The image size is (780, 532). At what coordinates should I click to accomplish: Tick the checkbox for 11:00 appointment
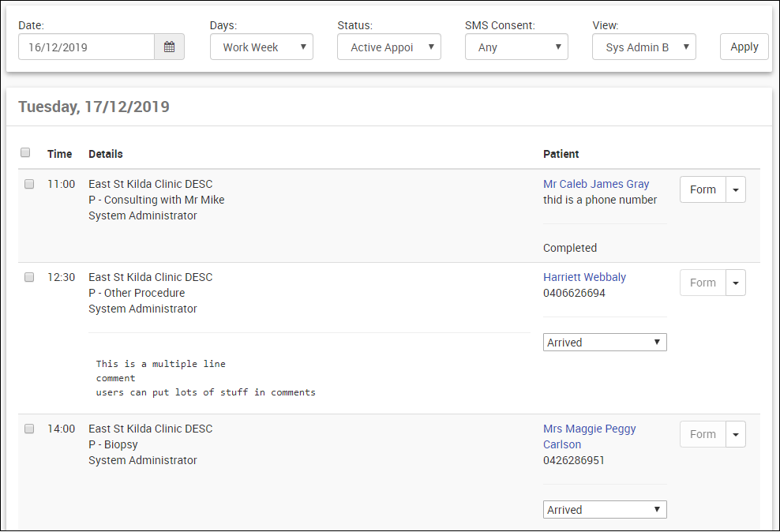point(29,184)
